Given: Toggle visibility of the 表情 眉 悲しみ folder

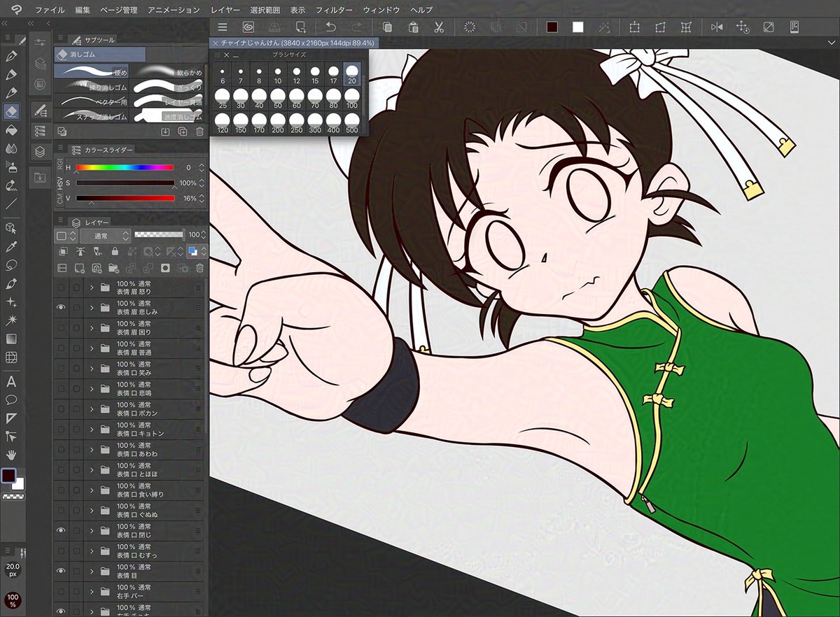Looking at the screenshot, I should tap(62, 308).
